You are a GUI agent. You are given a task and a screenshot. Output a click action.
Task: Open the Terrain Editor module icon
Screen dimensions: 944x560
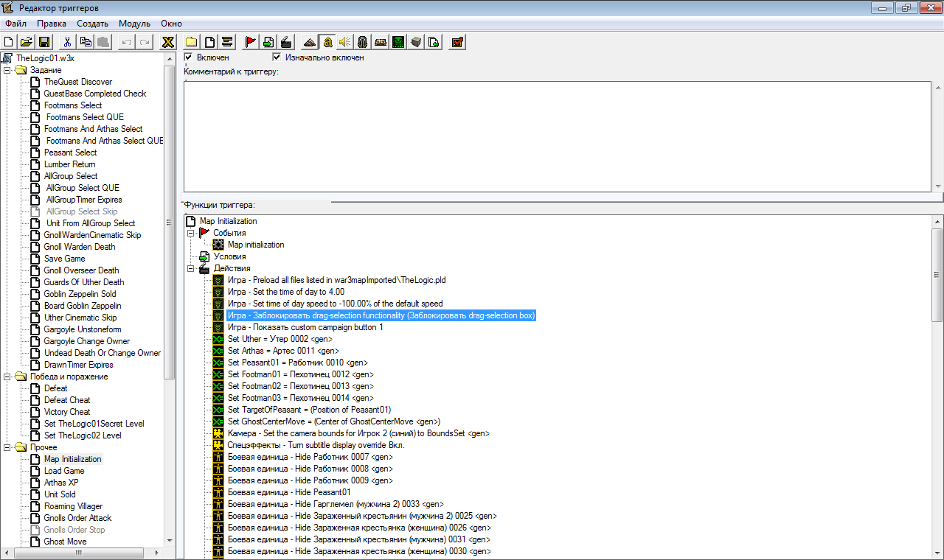point(310,42)
